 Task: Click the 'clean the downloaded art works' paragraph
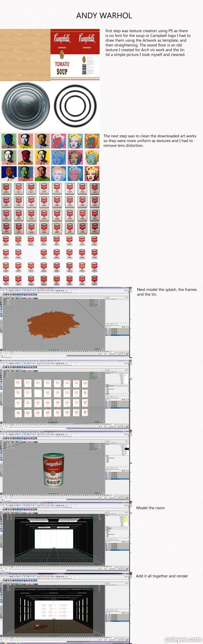tap(150, 141)
